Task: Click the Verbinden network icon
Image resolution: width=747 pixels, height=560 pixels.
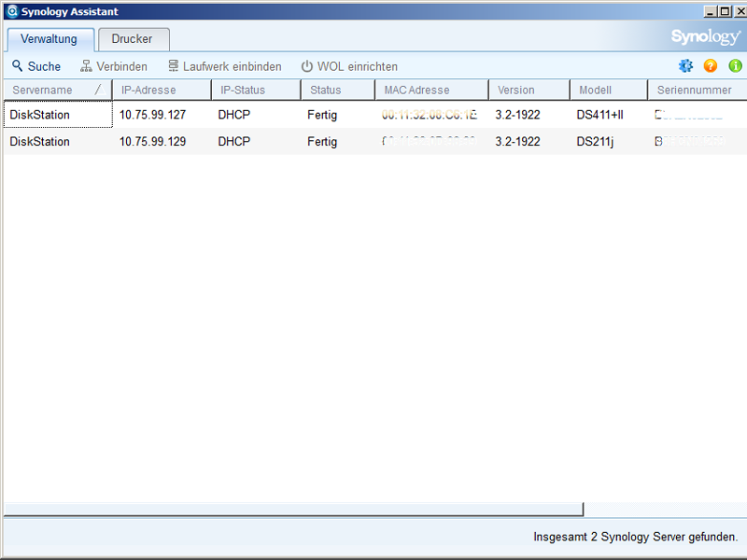Action: tap(86, 65)
